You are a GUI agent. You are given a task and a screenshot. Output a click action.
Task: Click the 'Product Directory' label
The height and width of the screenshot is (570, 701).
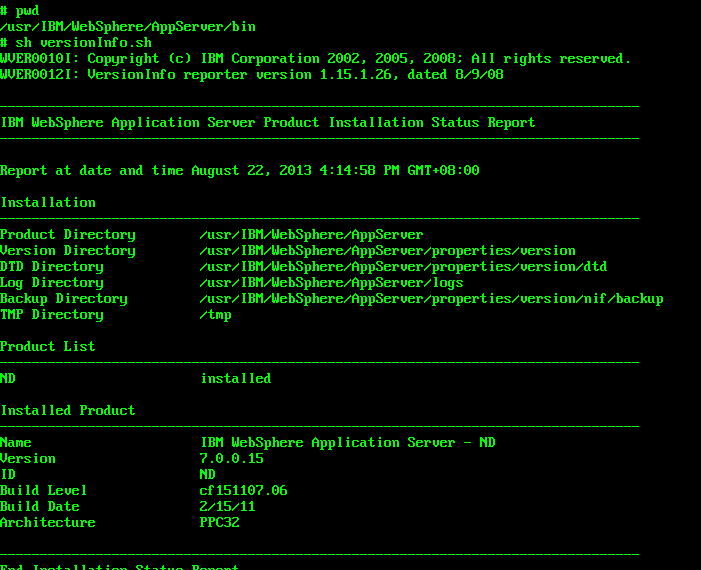pyautogui.click(x=68, y=235)
